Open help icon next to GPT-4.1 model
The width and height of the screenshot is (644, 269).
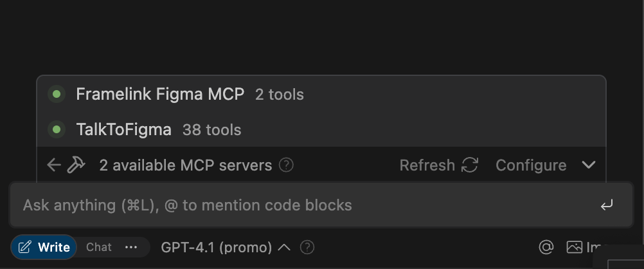tap(307, 247)
